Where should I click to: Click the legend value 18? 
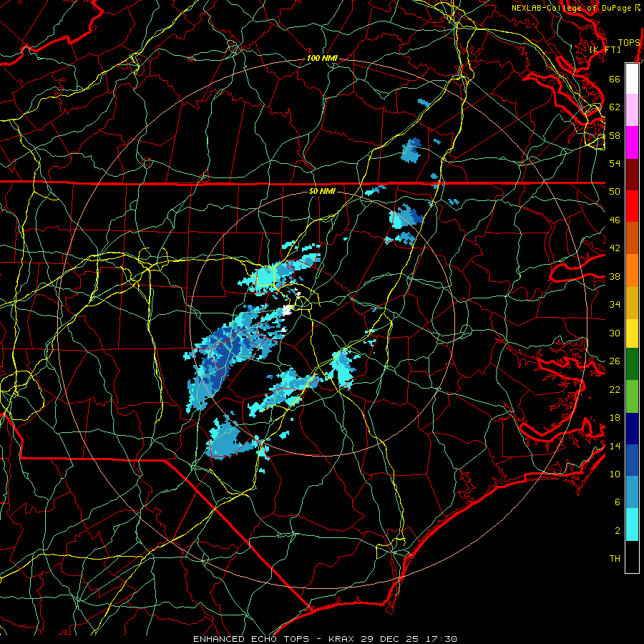(x=615, y=418)
